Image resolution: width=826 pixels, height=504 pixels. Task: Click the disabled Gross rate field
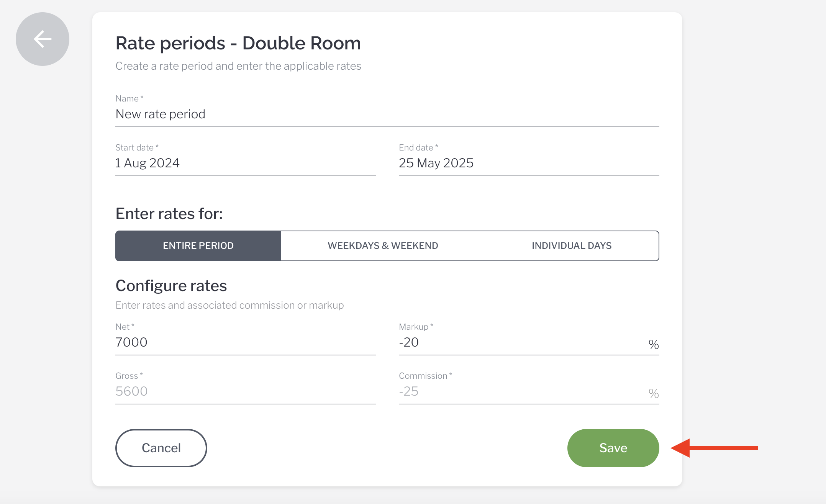coord(245,391)
